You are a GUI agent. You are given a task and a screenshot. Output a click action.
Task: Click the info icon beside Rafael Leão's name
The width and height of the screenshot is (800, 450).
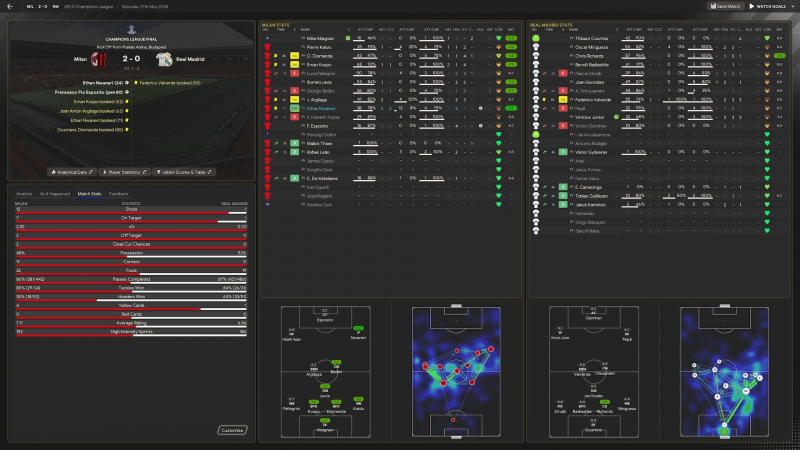coord(303,152)
